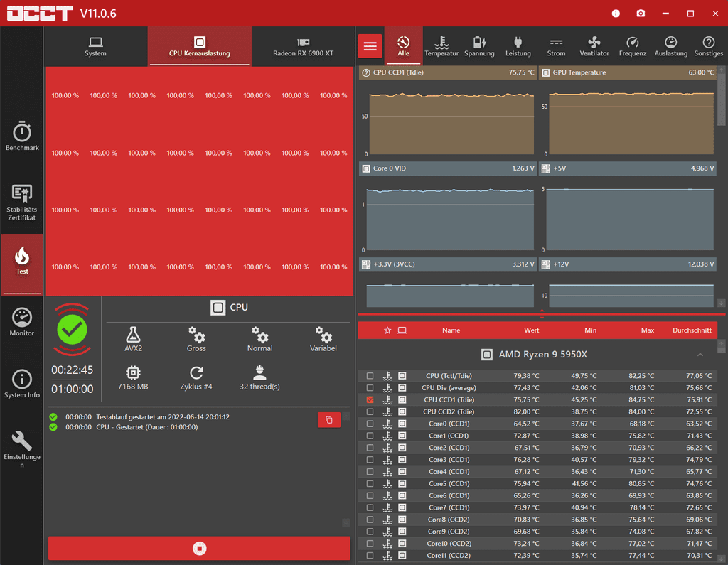Filter sensors by Leistung

[518, 46]
